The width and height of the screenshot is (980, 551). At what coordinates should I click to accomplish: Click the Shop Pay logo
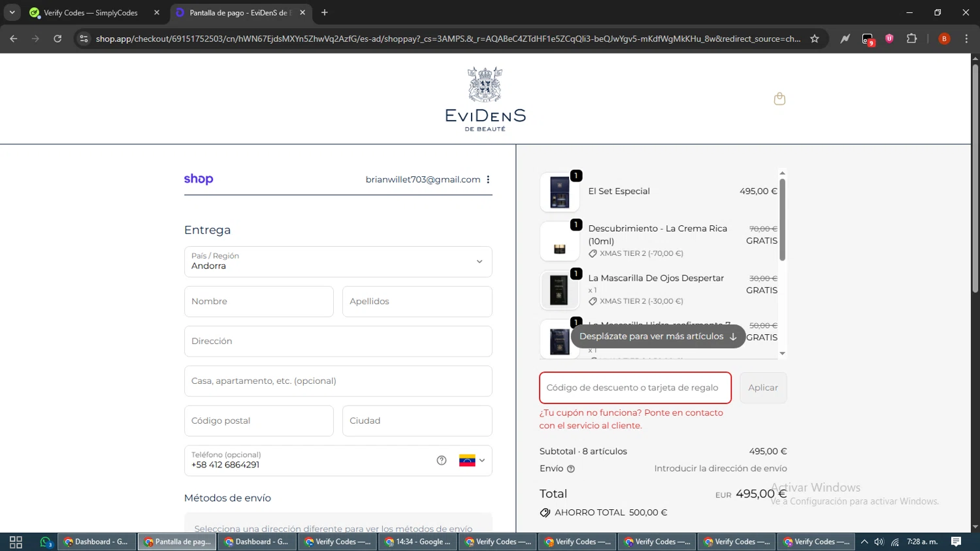point(199,179)
